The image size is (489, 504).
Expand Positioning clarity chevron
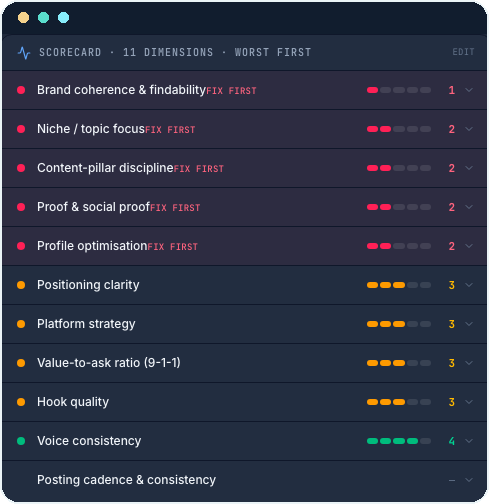pos(469,285)
